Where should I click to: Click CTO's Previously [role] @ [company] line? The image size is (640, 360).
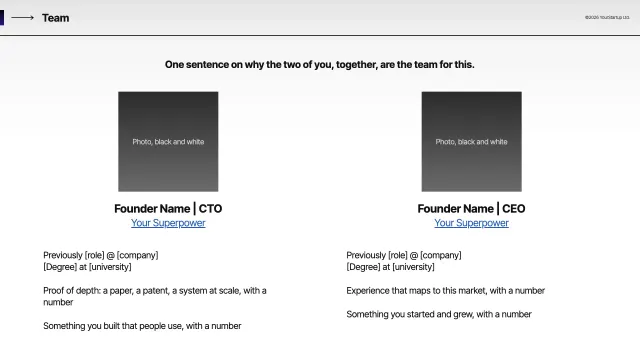click(x=101, y=255)
